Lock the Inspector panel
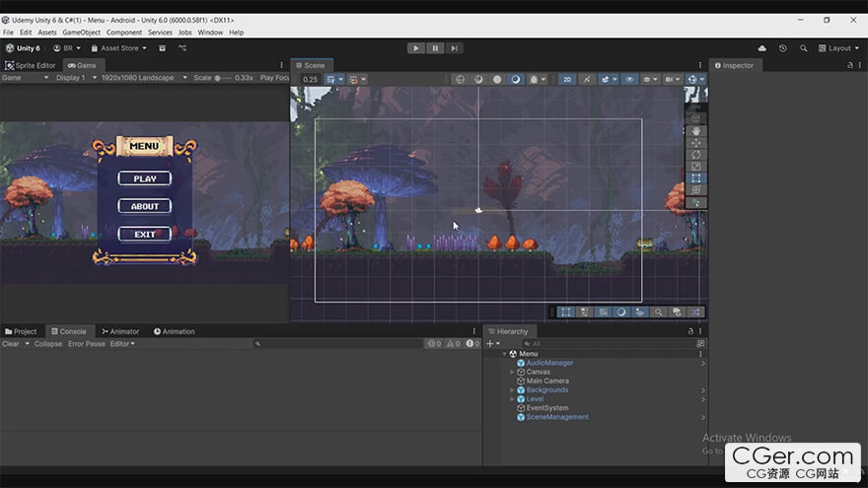 click(850, 65)
